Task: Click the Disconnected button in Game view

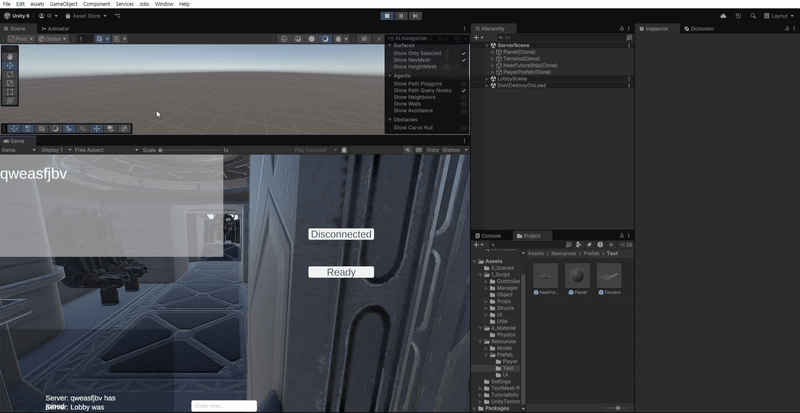Action: pyautogui.click(x=341, y=234)
